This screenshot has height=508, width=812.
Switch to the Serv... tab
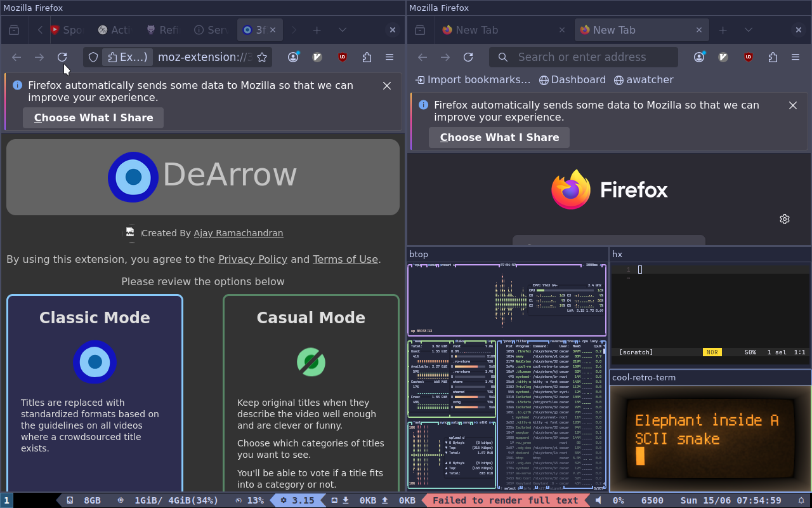211,30
